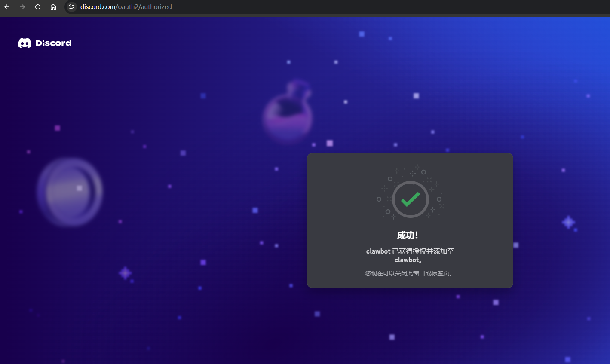Go to the browser home page icon
The image size is (610, 364).
coord(53,7)
